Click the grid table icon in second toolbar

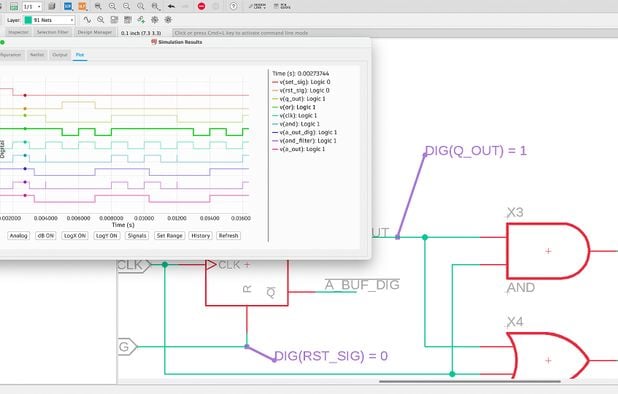coord(128,20)
